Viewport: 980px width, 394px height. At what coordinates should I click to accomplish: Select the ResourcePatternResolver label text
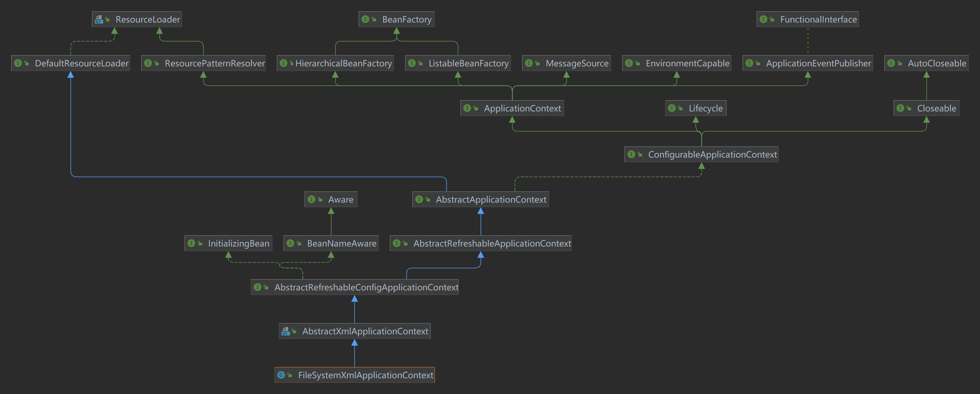pos(215,64)
